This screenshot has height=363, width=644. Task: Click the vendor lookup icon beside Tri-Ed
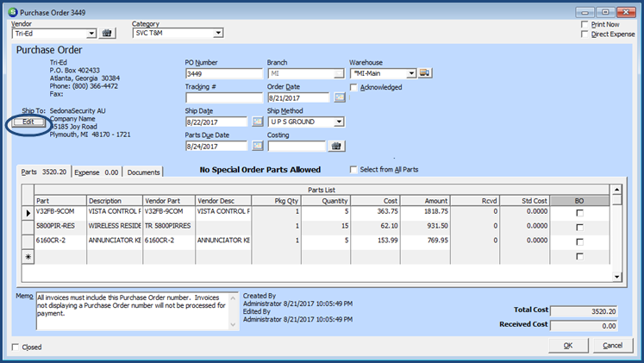tap(107, 33)
